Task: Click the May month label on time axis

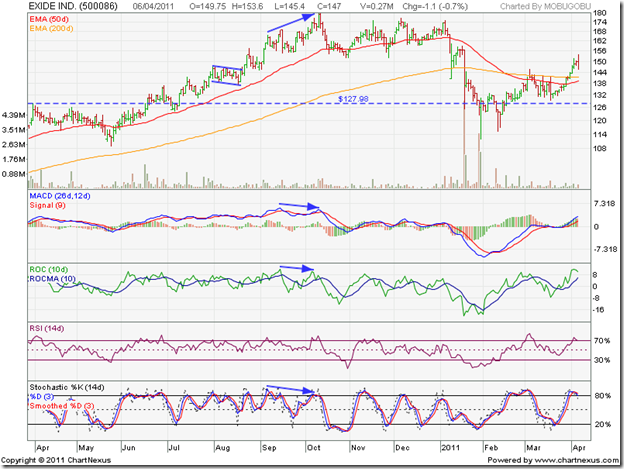Action: tap(86, 448)
